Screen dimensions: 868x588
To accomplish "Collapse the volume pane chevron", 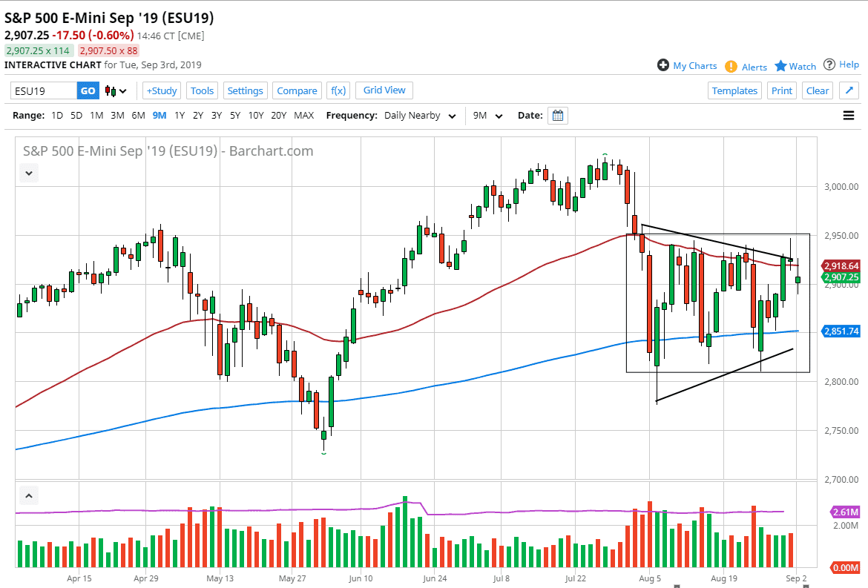I will click(x=27, y=495).
